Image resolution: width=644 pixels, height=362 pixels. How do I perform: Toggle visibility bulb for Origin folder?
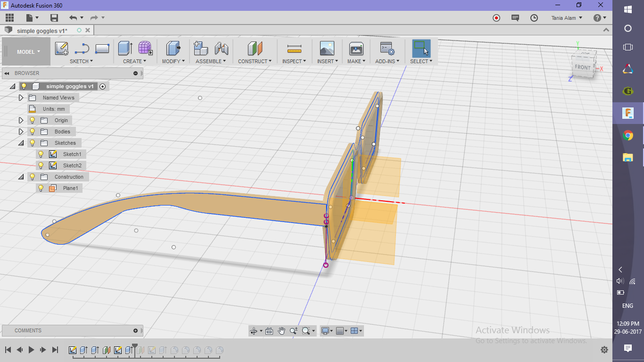point(33,120)
